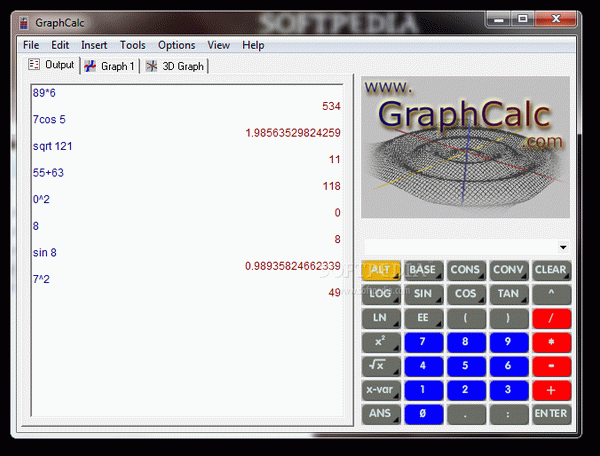
Task: Click the blue 6 key
Action: click(x=508, y=366)
